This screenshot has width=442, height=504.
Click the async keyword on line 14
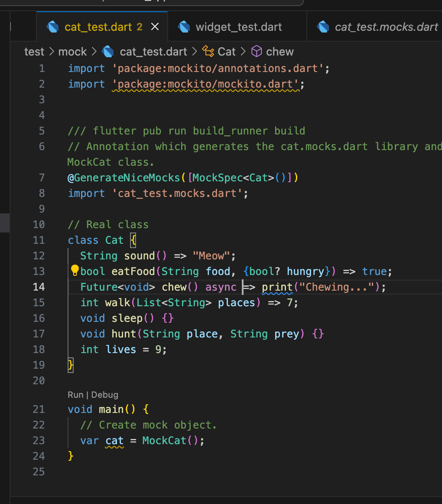pos(221,287)
